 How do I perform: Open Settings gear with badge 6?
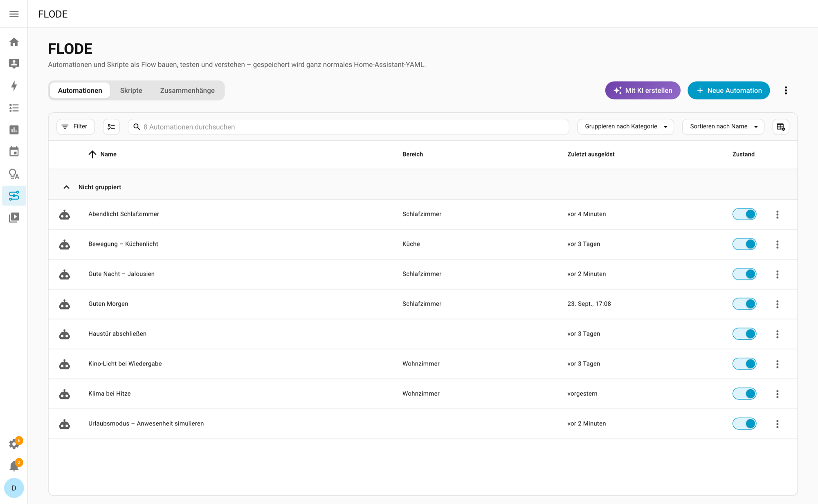[14, 444]
